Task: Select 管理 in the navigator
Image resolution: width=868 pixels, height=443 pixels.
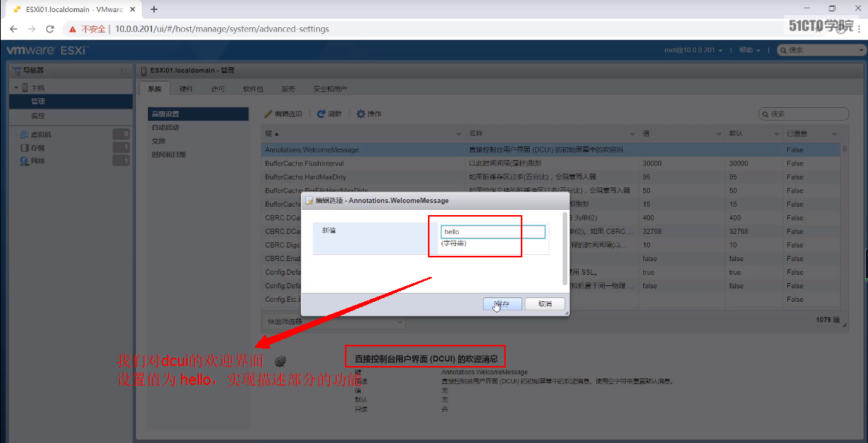Action: (71, 101)
